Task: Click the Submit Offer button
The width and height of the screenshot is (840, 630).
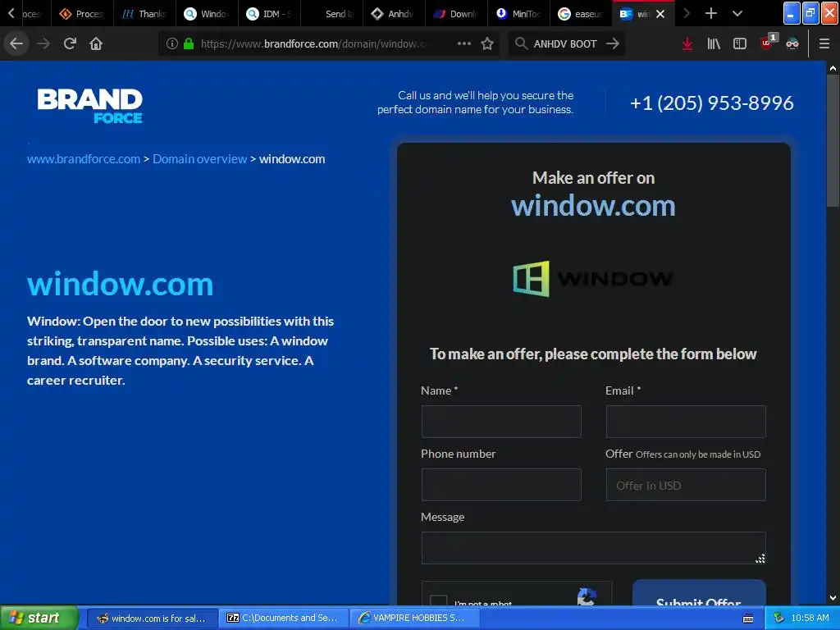Action: pos(699,593)
